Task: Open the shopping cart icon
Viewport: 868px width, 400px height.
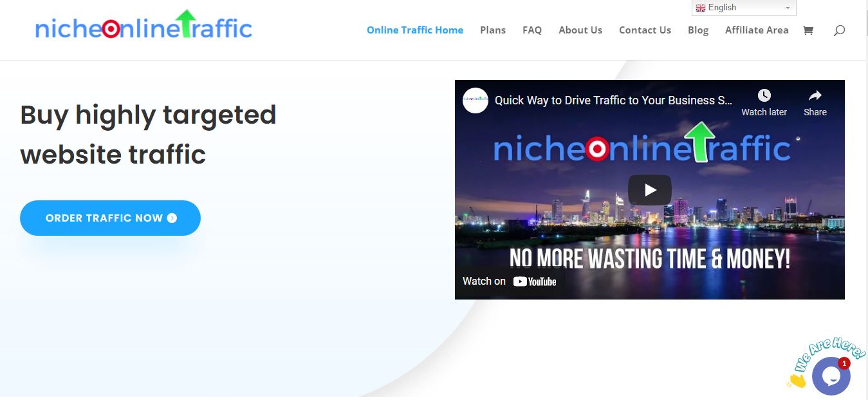Action: coord(808,30)
